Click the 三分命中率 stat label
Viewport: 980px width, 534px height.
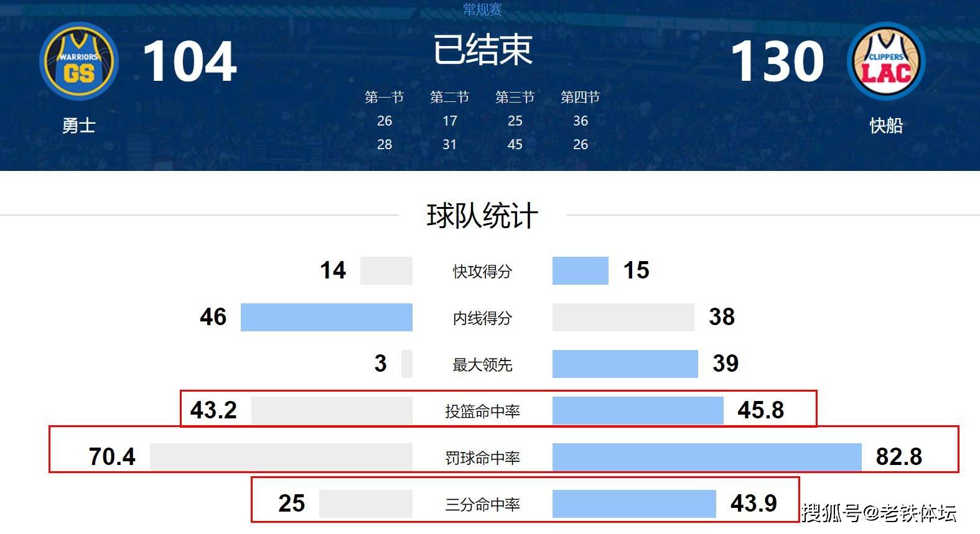coord(482,504)
